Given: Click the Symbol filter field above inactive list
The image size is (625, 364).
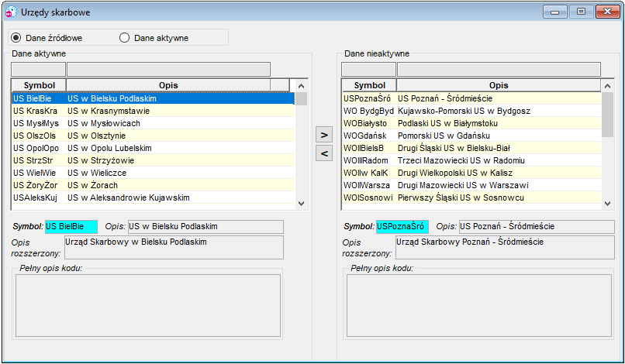Looking at the screenshot, I should tap(368, 69).
